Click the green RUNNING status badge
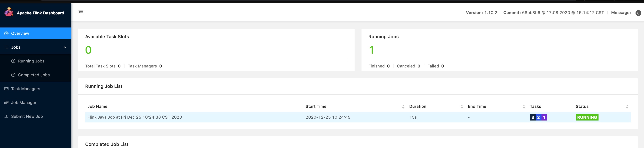The width and height of the screenshot is (644, 148). [587, 117]
